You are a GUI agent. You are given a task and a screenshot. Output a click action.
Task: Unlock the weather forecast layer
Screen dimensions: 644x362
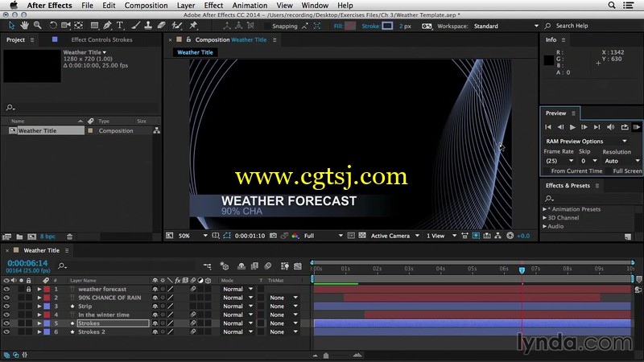pos(28,289)
